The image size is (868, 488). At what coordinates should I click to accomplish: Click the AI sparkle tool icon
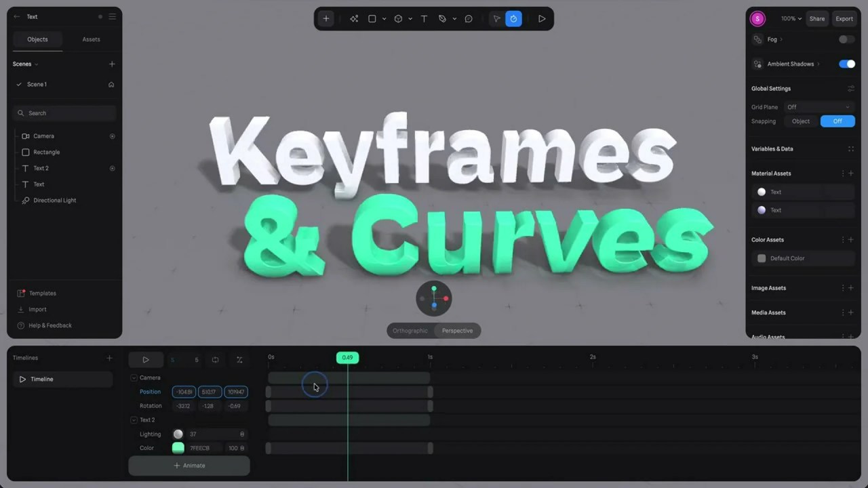(x=353, y=18)
